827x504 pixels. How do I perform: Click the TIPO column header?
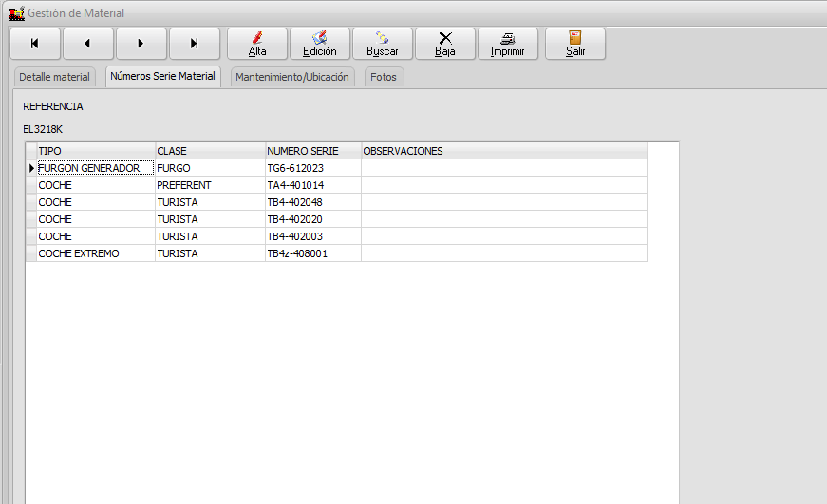96,151
